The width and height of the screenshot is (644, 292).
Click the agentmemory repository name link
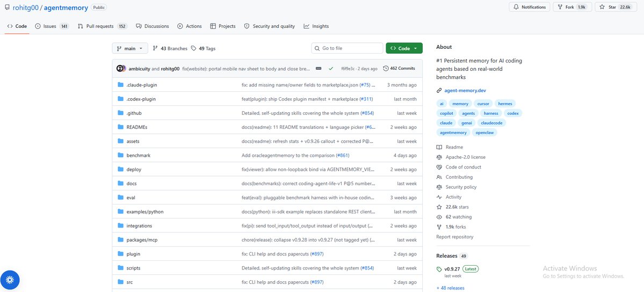tap(66, 8)
